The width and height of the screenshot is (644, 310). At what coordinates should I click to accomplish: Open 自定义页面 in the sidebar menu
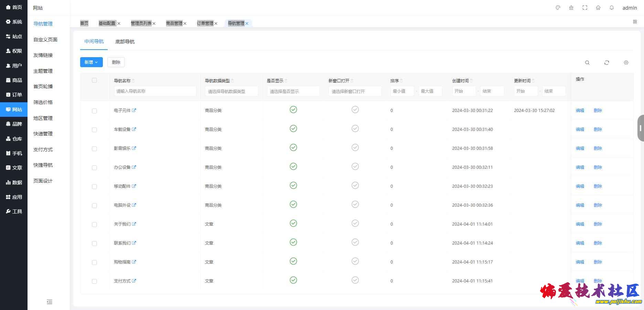pyautogui.click(x=45, y=40)
